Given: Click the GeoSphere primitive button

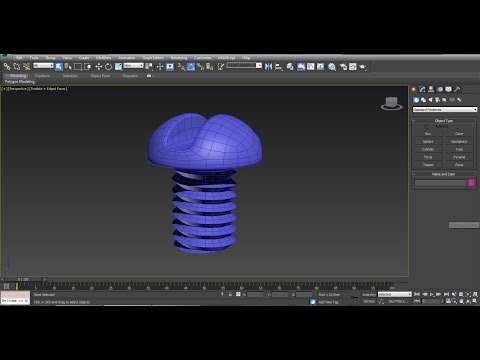Looking at the screenshot, I should click(459, 142).
